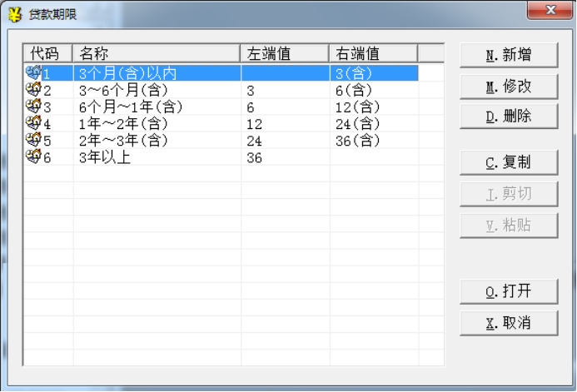
Task: Click the row icon for code 3
Action: (33, 107)
